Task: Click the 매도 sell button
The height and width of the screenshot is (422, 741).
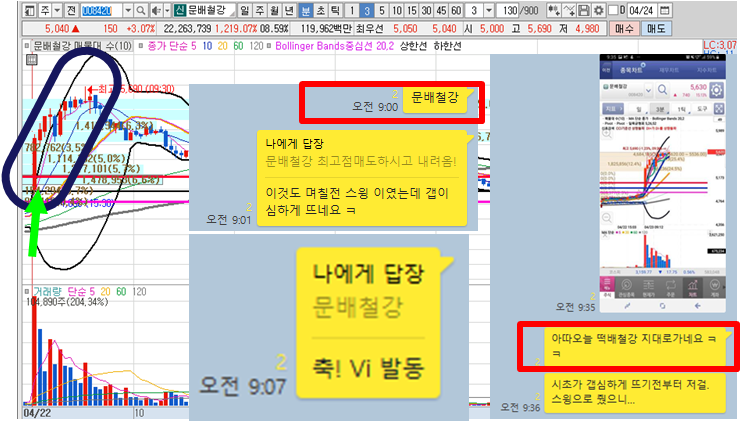Action: point(656,29)
